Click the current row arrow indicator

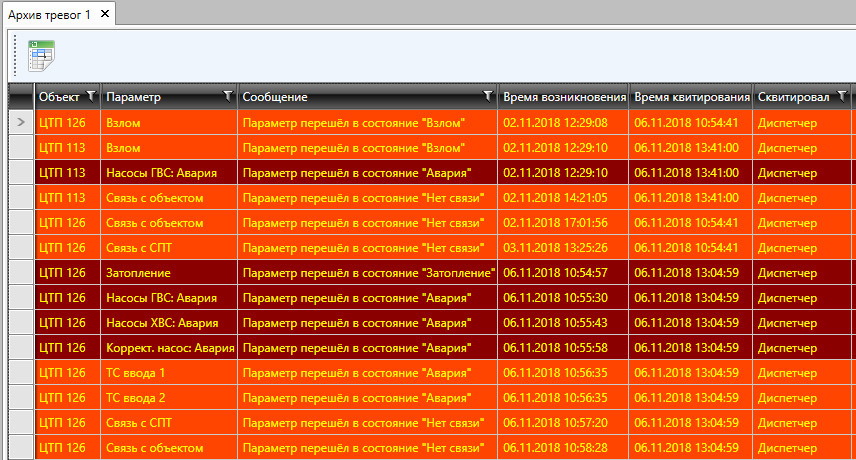[21, 123]
